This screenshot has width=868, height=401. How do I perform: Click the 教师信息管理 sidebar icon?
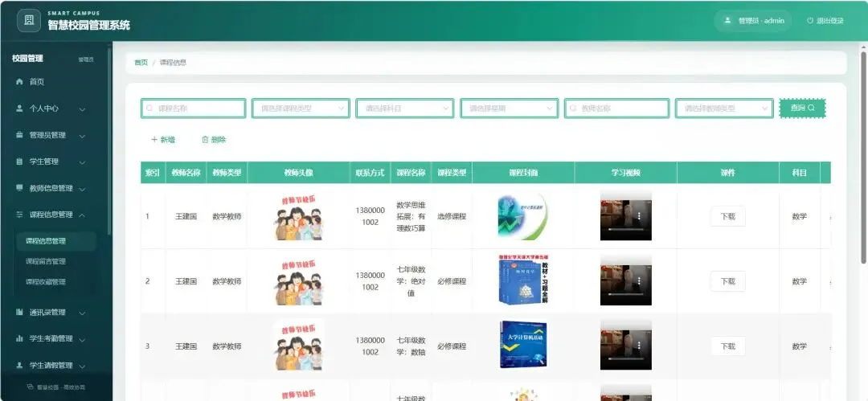click(x=19, y=188)
